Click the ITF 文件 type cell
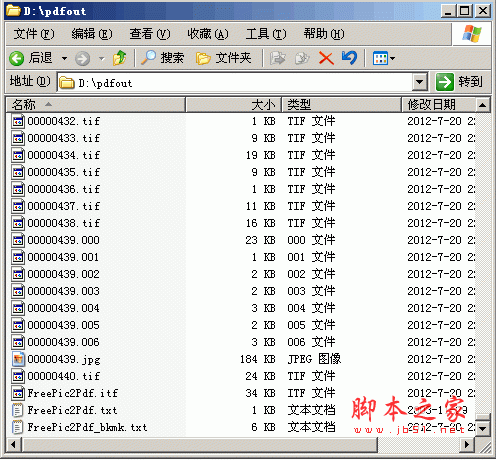The height and width of the screenshot is (460, 496). coord(311,393)
